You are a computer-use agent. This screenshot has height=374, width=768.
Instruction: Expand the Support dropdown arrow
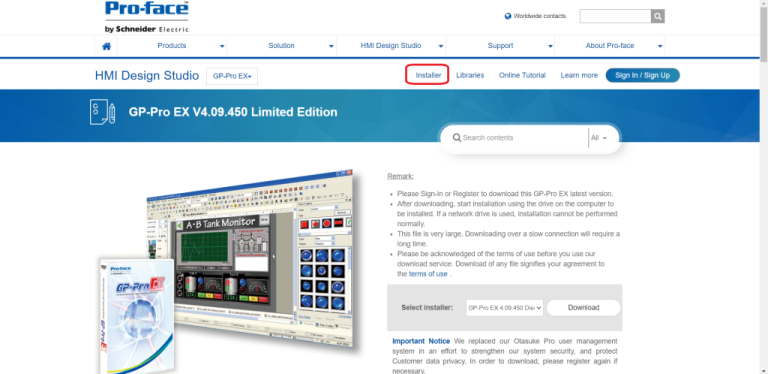[551, 47]
